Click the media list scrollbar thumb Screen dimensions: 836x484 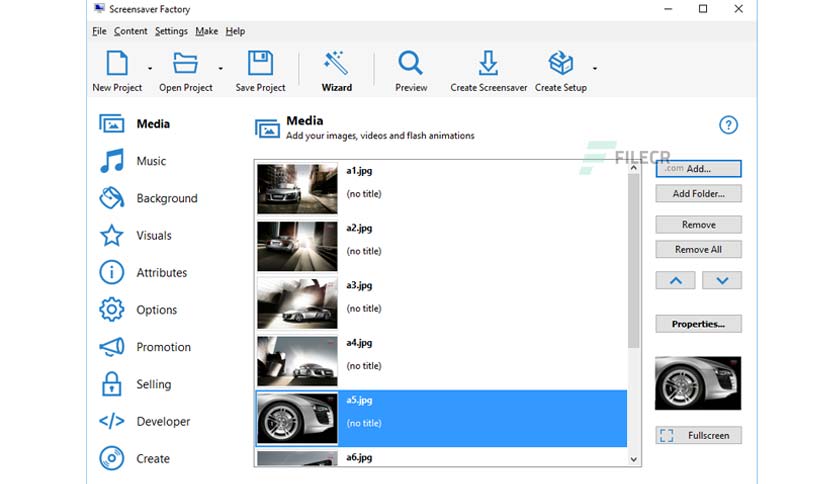633,261
